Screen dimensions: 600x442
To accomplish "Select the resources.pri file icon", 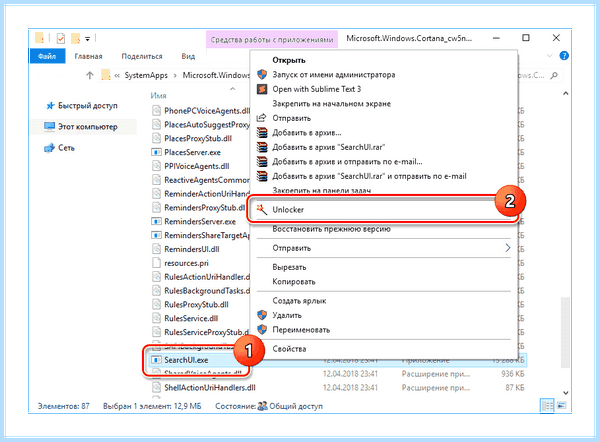I will 156,263.
